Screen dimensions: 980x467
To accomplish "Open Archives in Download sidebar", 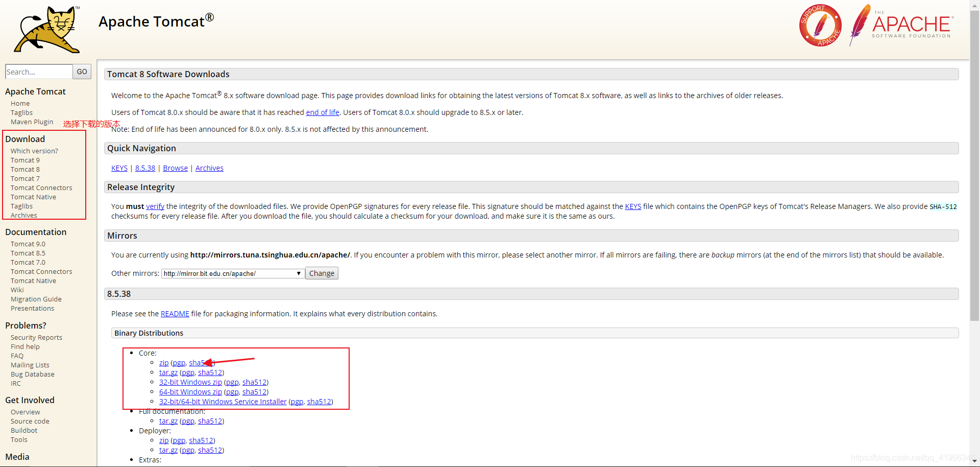I will point(23,215).
